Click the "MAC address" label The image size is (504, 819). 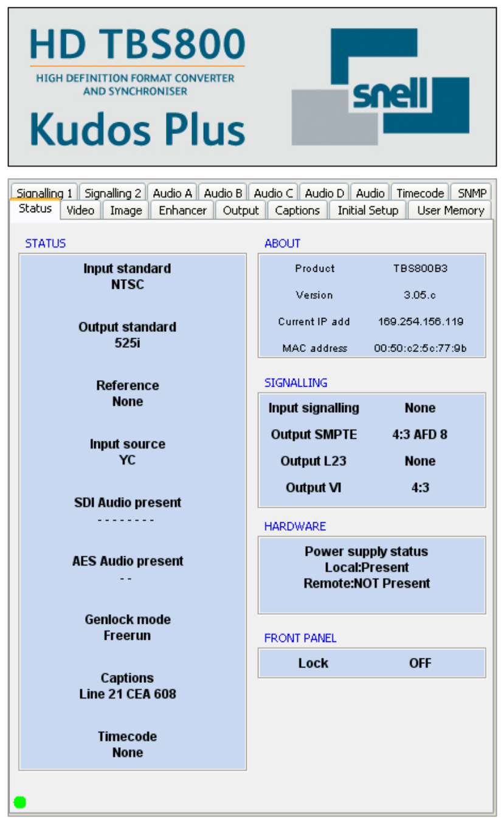pos(315,348)
